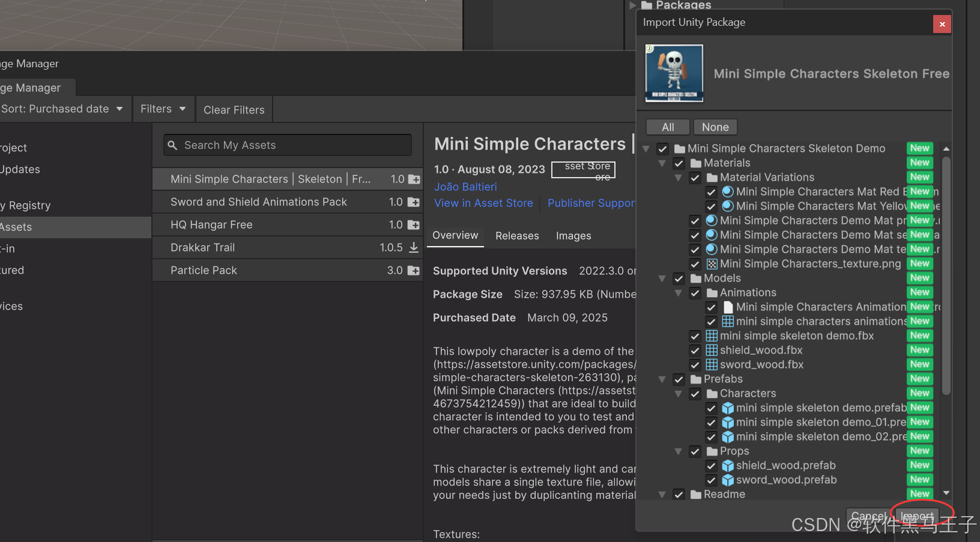The height and width of the screenshot is (542, 980).
Task: Toggle the Prefabs folder checkbox
Action: (679, 379)
